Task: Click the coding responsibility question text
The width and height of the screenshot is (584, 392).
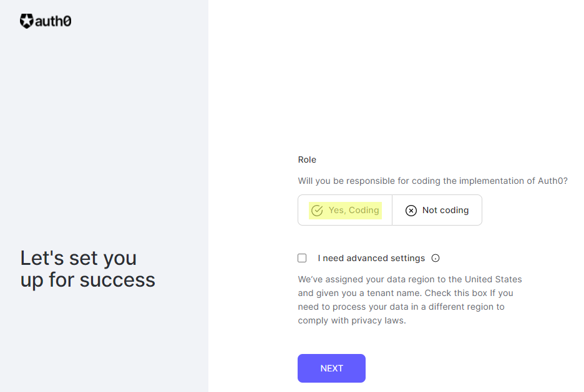Action: click(432, 181)
